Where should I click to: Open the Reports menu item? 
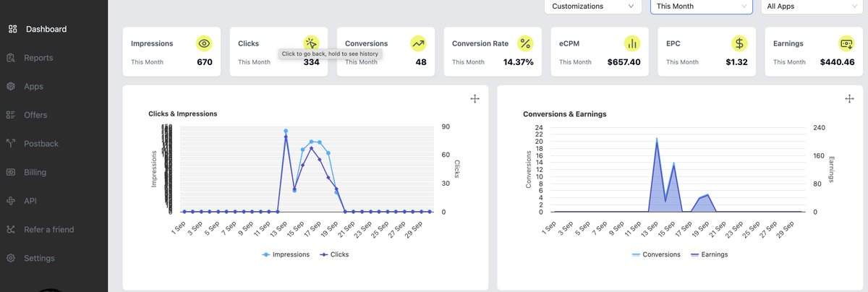38,58
